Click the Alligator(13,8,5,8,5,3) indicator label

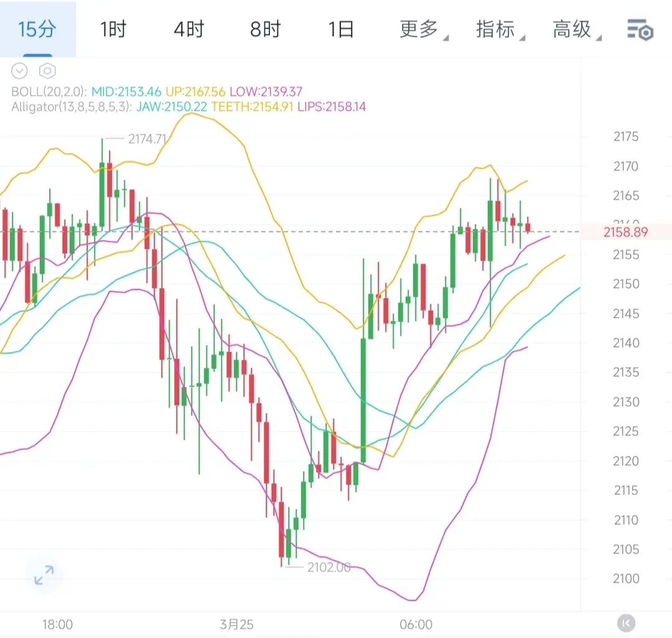[x=72, y=107]
